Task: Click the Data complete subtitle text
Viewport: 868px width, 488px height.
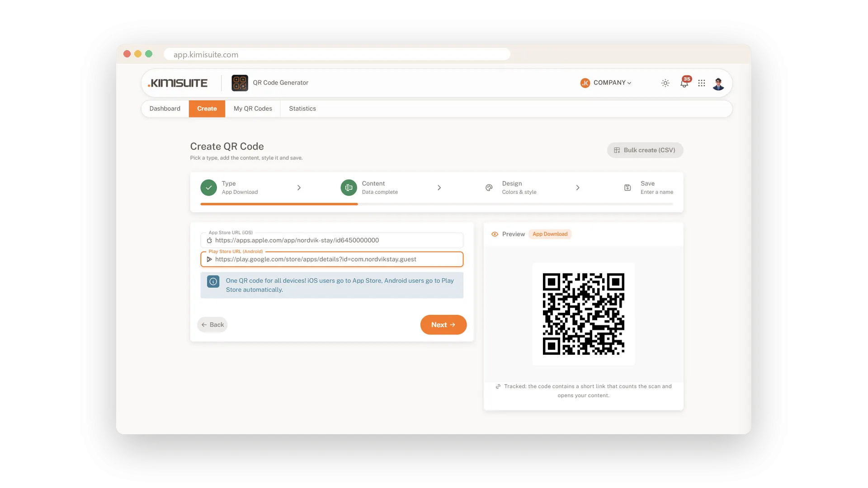Action: (380, 192)
